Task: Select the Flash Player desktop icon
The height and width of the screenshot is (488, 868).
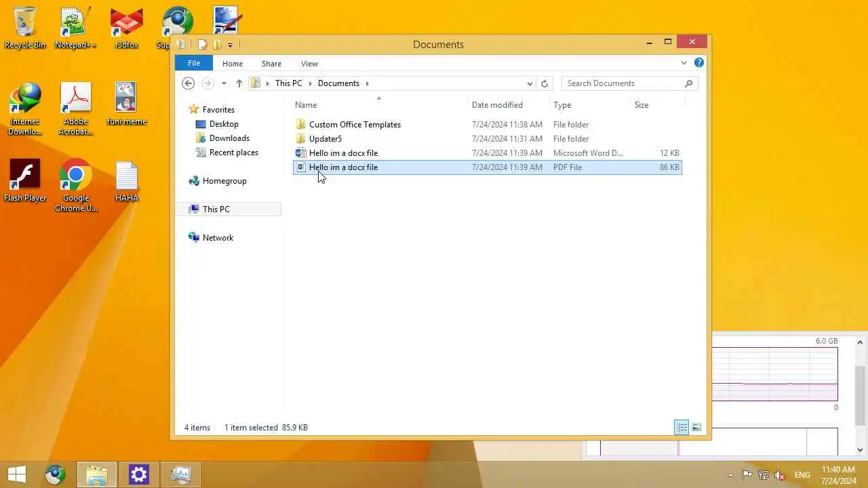Action: click(x=25, y=181)
